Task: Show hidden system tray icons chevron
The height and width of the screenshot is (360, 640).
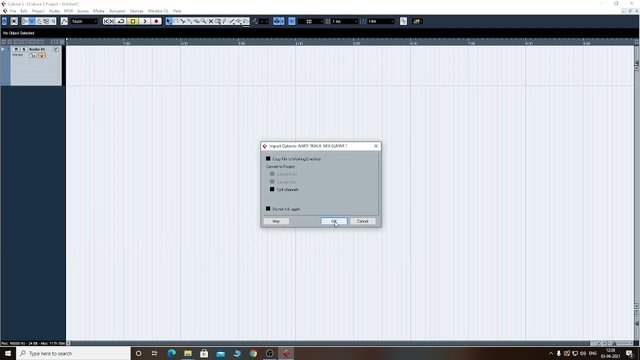Action: [x=551, y=353]
